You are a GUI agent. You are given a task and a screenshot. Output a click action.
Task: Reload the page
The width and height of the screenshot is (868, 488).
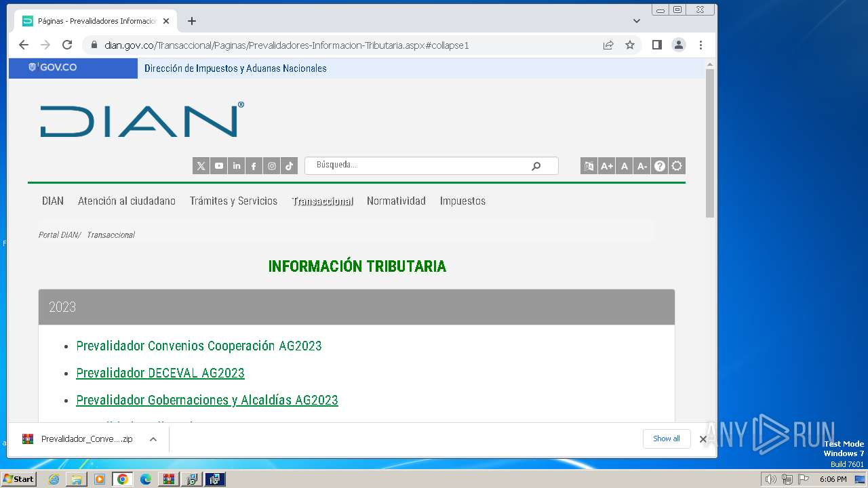[67, 45]
